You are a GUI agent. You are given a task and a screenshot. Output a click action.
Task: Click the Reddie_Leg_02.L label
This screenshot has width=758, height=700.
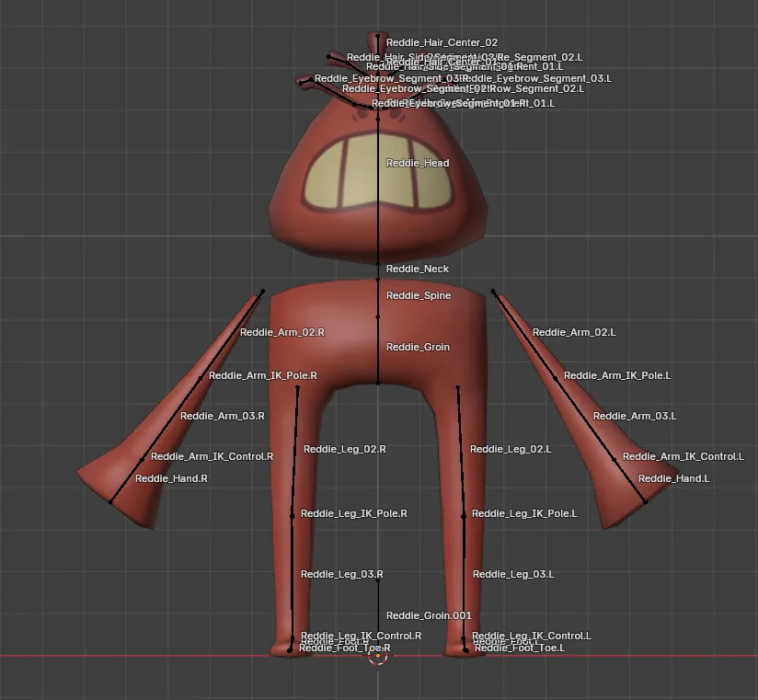[x=511, y=449]
